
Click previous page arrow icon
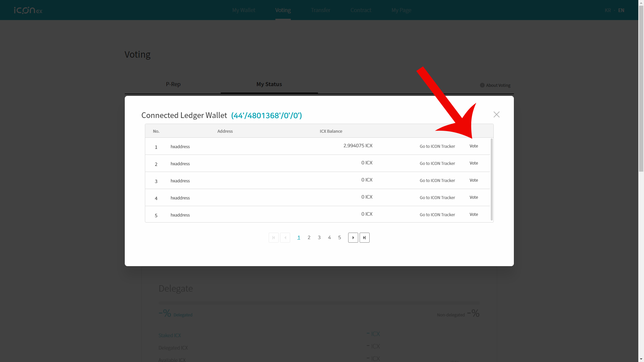click(285, 238)
